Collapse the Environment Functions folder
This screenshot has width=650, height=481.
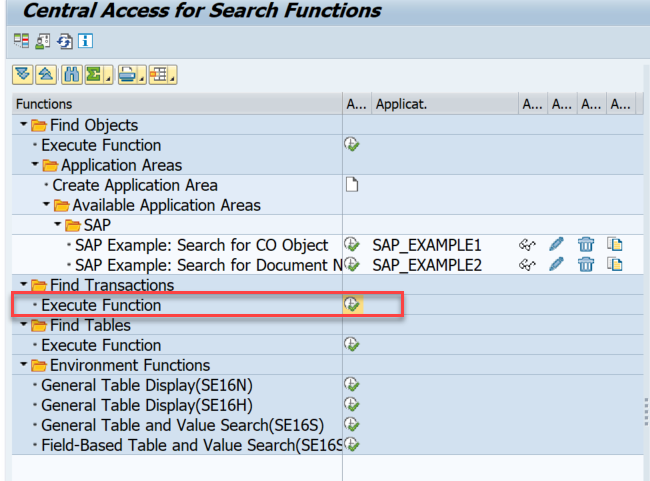click(22, 365)
